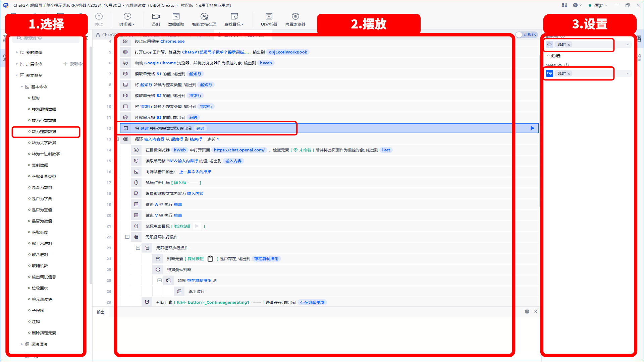Run the selected 转换为整数类型 row with the play arrow
The width and height of the screenshot is (644, 362).
(x=532, y=128)
